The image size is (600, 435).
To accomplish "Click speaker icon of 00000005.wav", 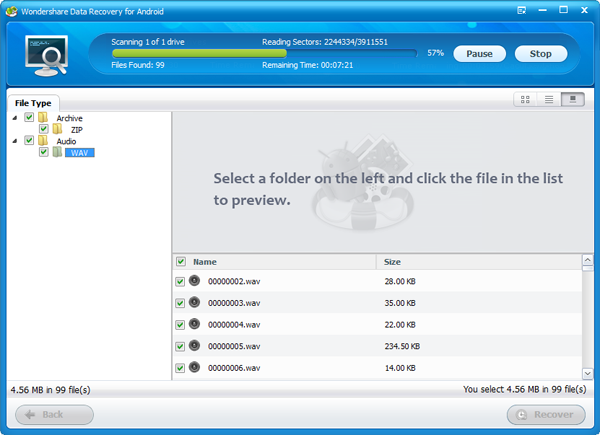I will pos(194,345).
